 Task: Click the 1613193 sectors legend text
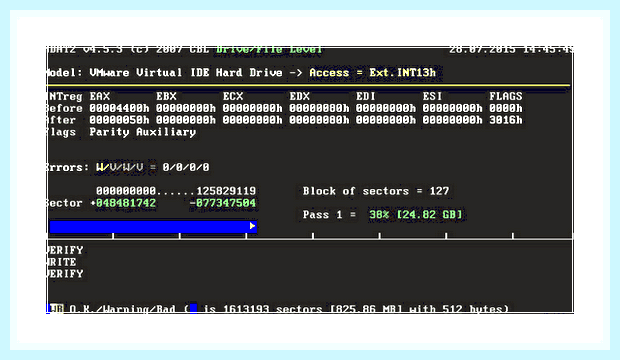click(273, 309)
